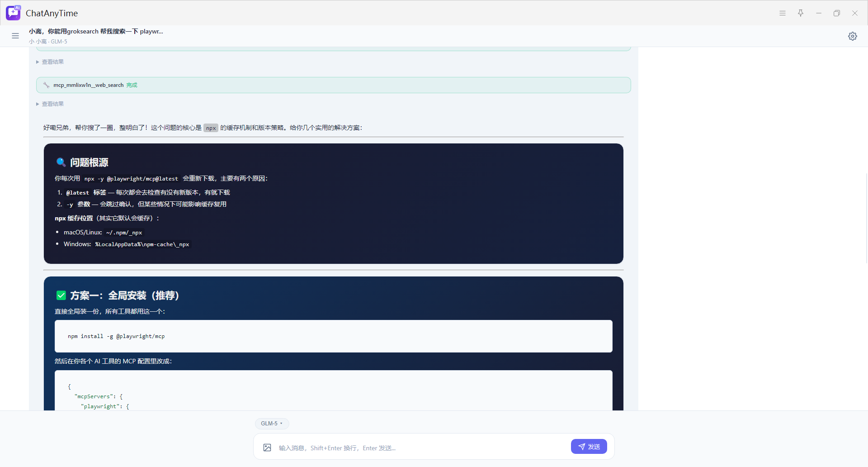This screenshot has height=467, width=868.
Task: Click the green checkmark beside 方案一
Action: [x=61, y=295]
